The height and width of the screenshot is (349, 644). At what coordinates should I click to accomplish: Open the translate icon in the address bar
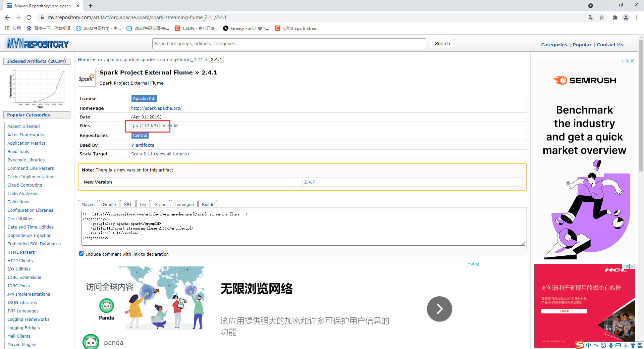[x=591, y=17]
